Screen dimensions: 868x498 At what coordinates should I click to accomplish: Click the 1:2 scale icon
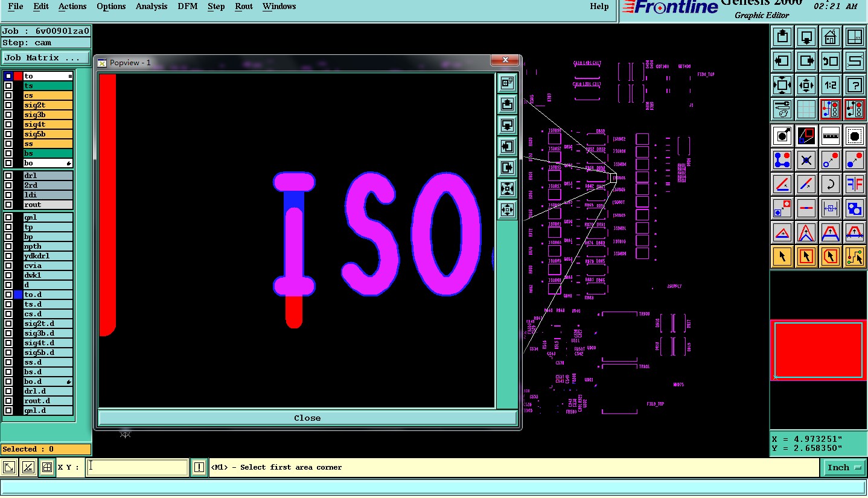[831, 85]
